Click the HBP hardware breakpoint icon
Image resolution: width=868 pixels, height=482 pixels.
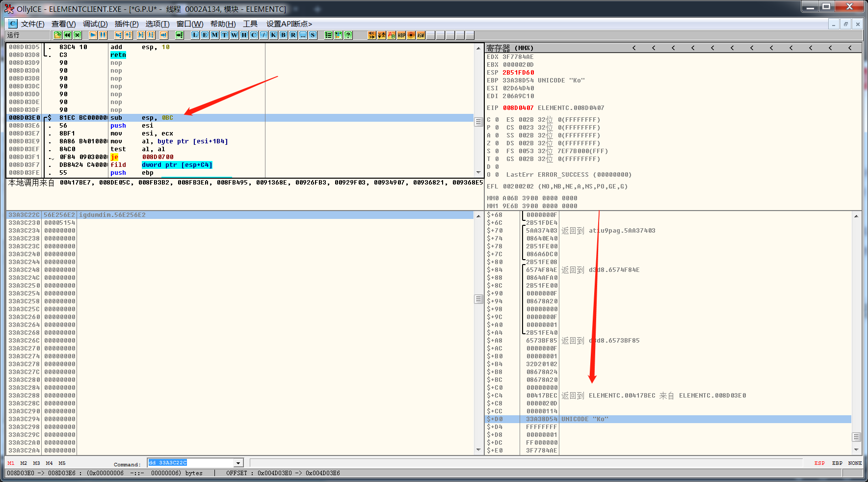point(401,35)
